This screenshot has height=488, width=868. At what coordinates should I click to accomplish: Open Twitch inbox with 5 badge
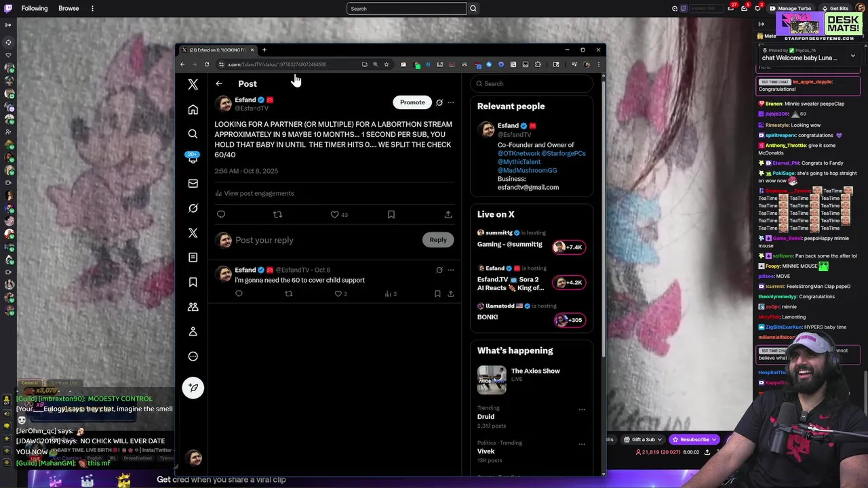[745, 8]
